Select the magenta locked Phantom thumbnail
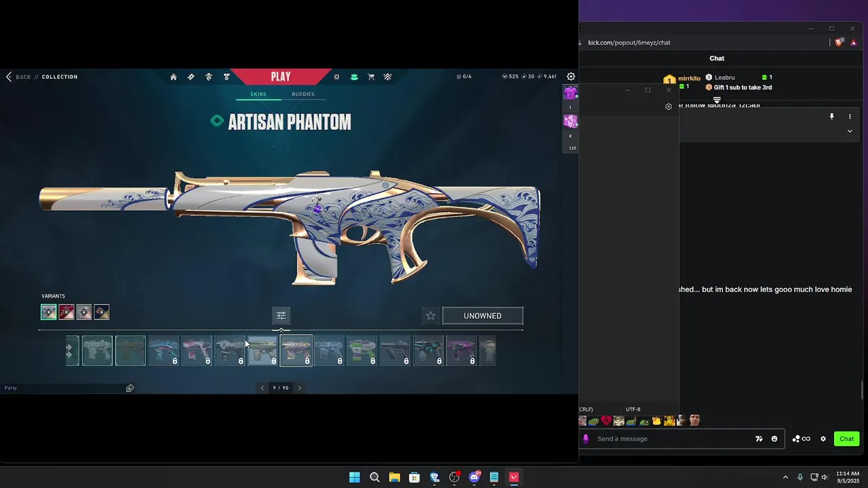 click(462, 350)
